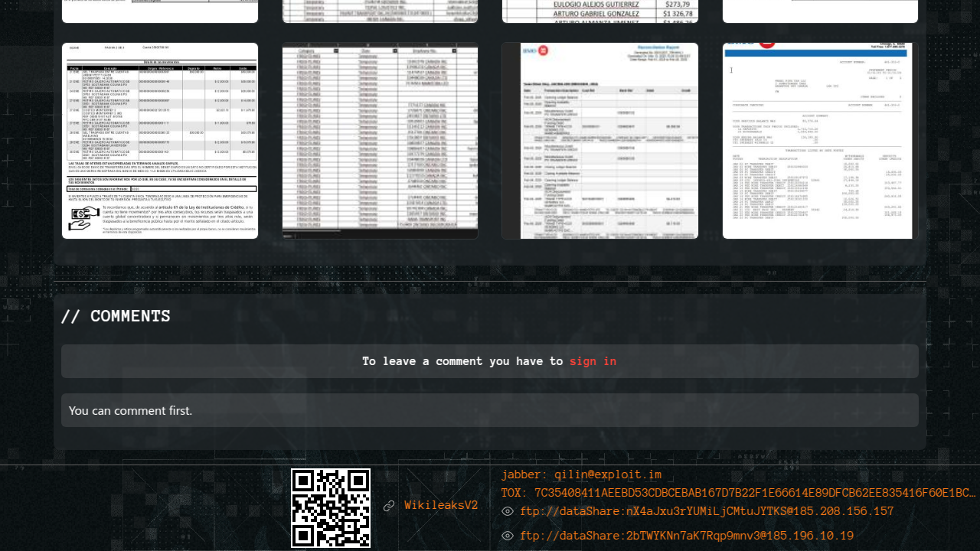The height and width of the screenshot is (551, 980).
Task: Open the top row thumbnail listing Eulogio Alejos Gutierrez
Action: tap(600, 11)
